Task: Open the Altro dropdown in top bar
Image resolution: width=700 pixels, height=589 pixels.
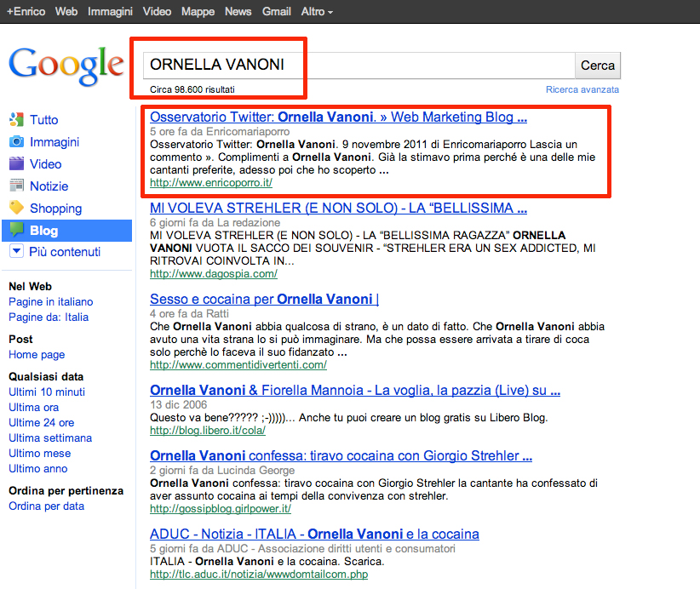Action: pos(317,12)
